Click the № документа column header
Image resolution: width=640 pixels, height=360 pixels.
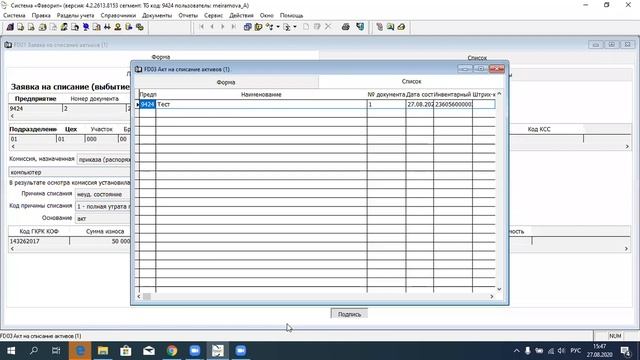click(386, 94)
